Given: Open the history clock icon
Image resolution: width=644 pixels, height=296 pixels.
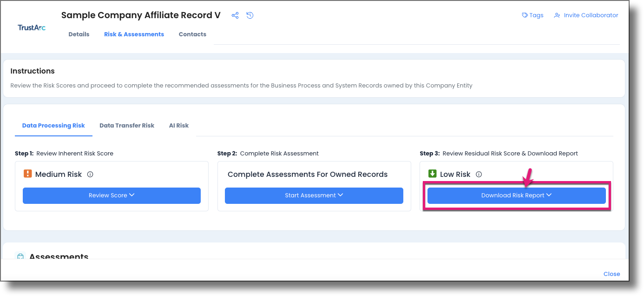Looking at the screenshot, I should (250, 15).
